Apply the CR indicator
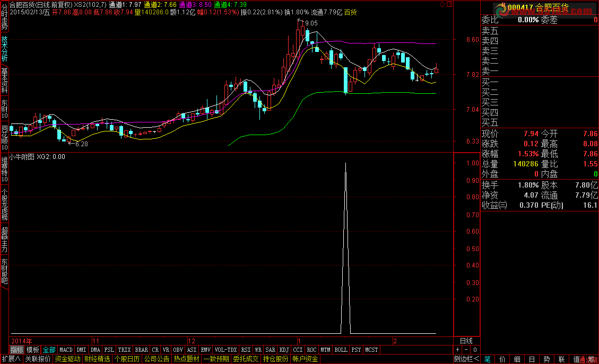 point(155,350)
